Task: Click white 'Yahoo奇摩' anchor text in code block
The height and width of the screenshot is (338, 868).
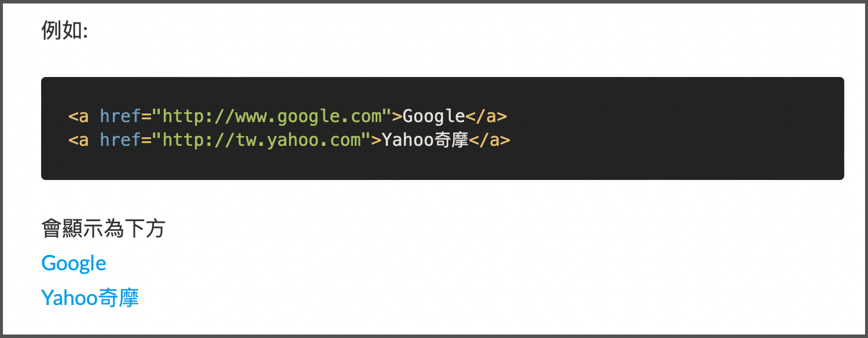Action: pos(425,139)
